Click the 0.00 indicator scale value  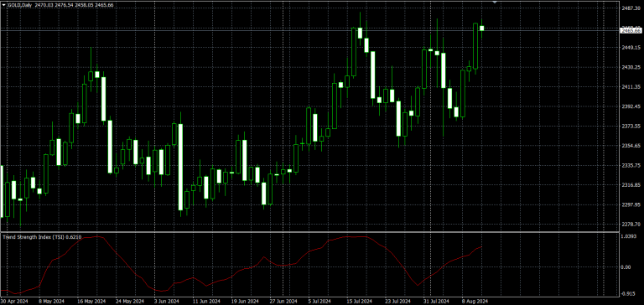click(626, 267)
